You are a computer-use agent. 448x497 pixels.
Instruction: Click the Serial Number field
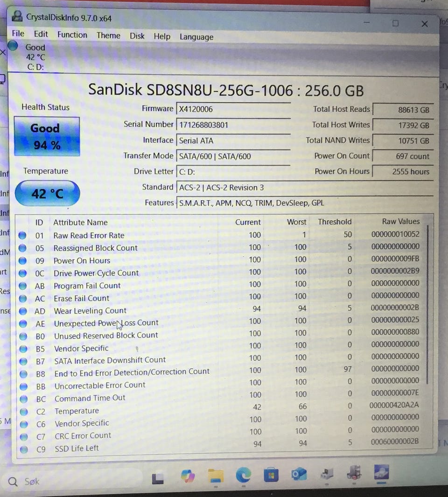pos(233,125)
